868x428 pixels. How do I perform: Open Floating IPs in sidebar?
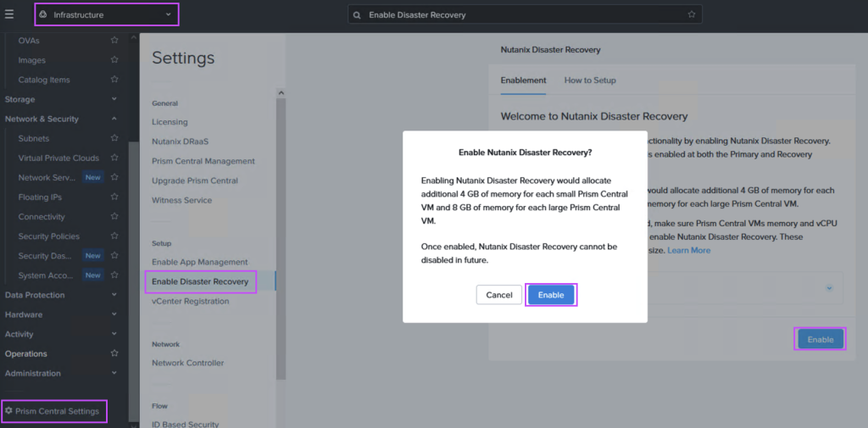pyautogui.click(x=40, y=197)
